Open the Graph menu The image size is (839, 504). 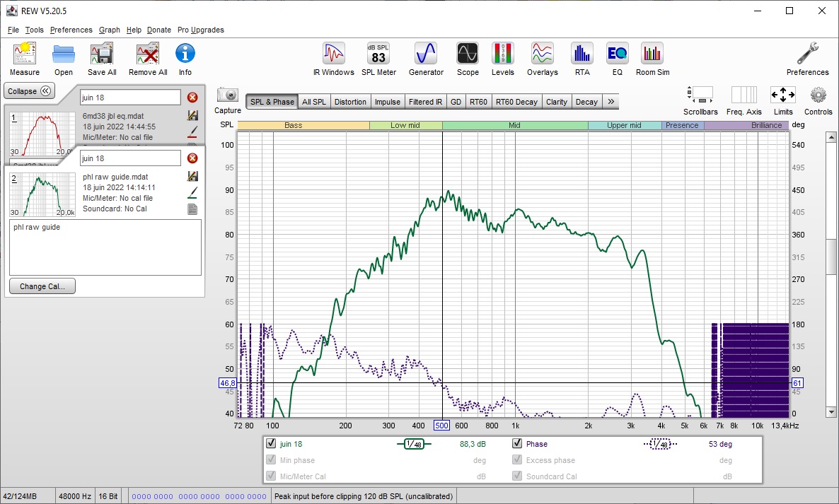click(109, 30)
